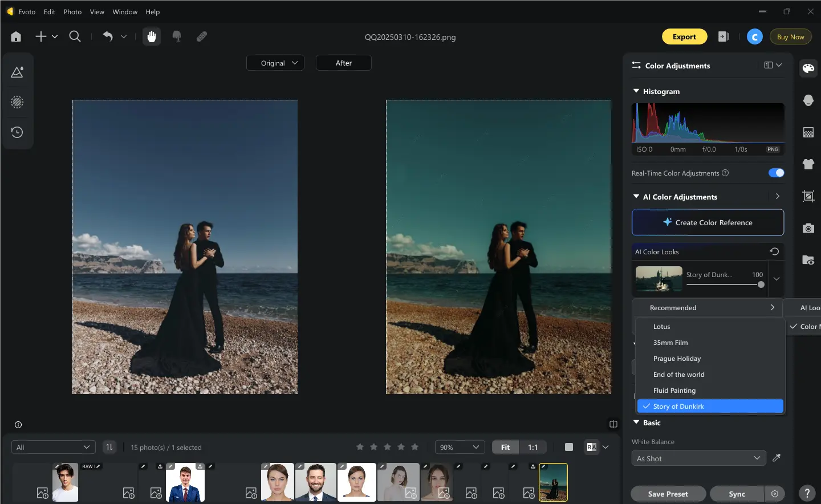Click the sort order icon in filmstrip
Viewport: 821px width, 504px height.
pos(109,447)
